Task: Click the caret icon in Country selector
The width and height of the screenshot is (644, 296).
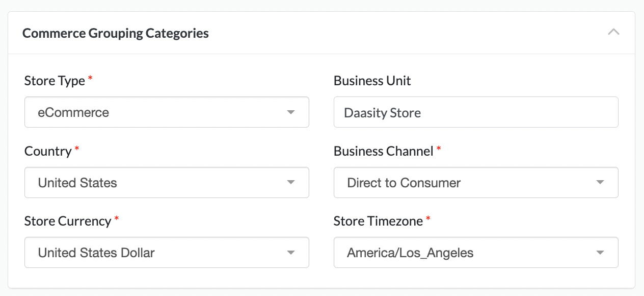Action: coord(291,183)
